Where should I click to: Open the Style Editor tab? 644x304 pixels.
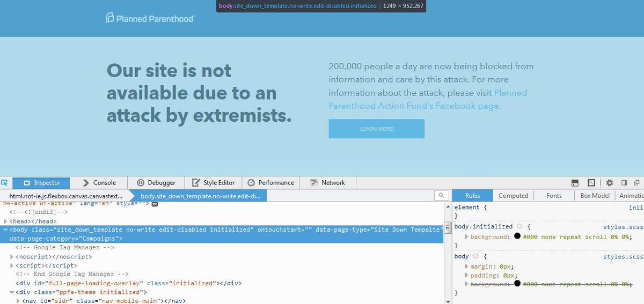click(213, 183)
